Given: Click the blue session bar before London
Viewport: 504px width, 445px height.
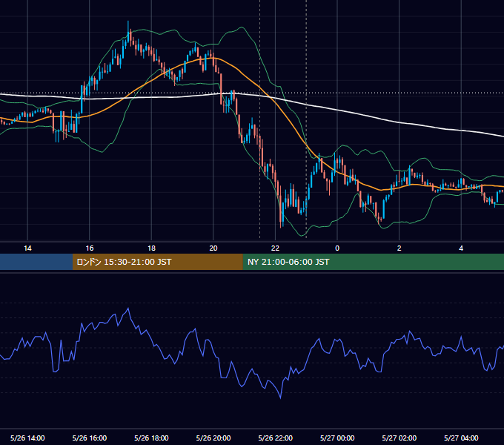Looking at the screenshot, I should pyautogui.click(x=36, y=262).
